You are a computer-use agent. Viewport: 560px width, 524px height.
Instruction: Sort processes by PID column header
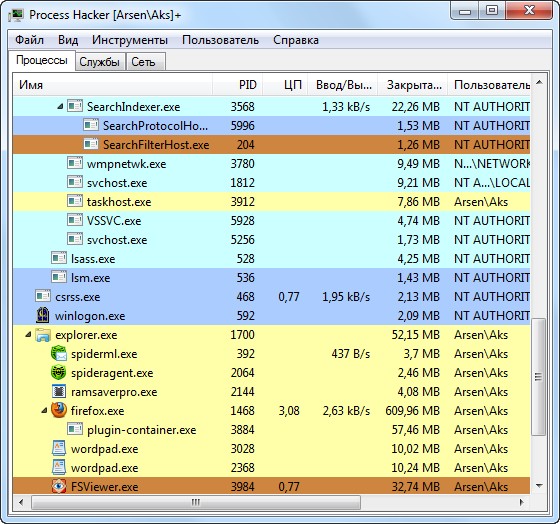tap(238, 85)
